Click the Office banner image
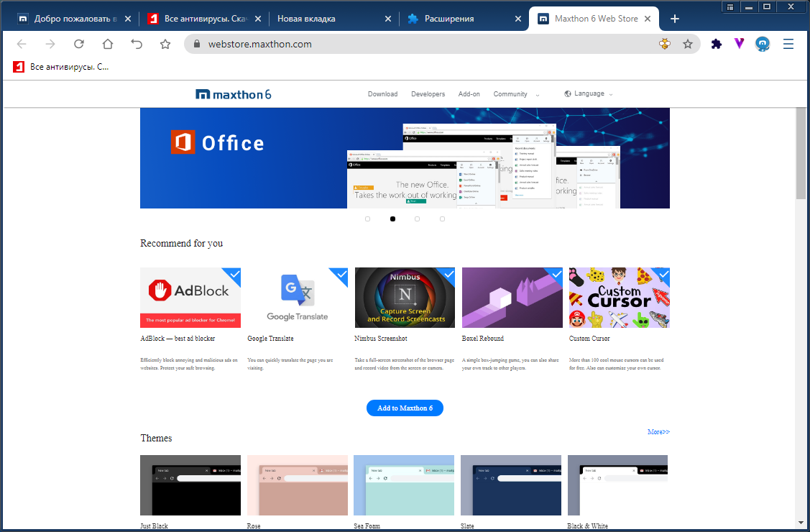The height and width of the screenshot is (532, 810). pyautogui.click(x=405, y=158)
